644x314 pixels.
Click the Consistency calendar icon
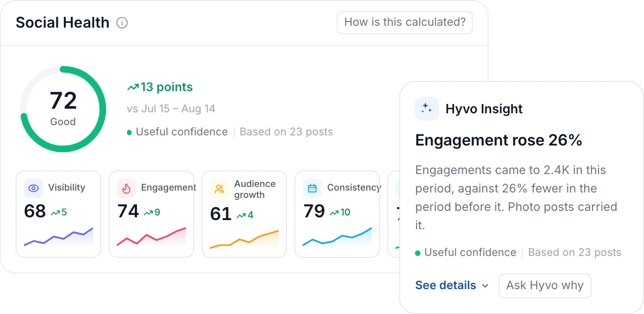tap(312, 188)
